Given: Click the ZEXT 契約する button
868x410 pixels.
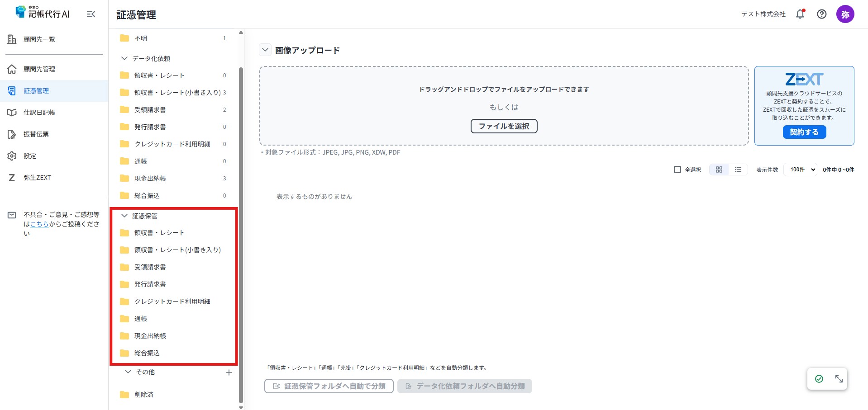Looking at the screenshot, I should [804, 132].
